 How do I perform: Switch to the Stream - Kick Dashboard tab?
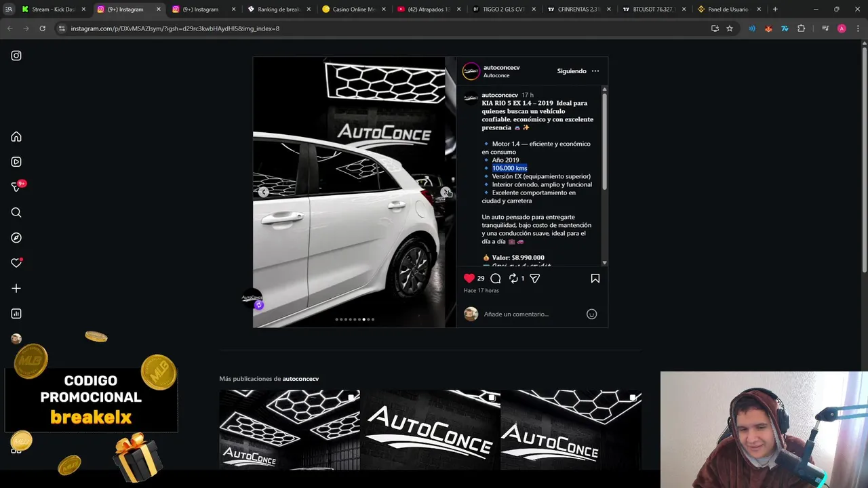[52, 9]
